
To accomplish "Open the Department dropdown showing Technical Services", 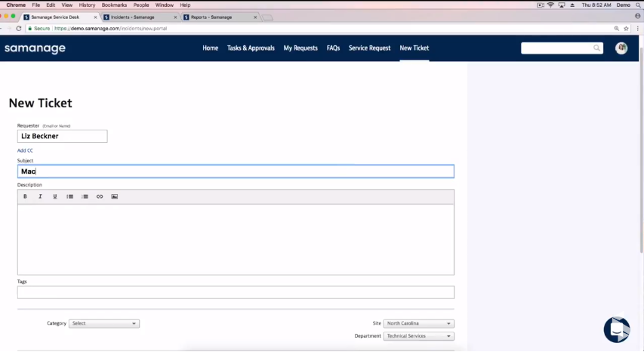I will [x=418, y=336].
